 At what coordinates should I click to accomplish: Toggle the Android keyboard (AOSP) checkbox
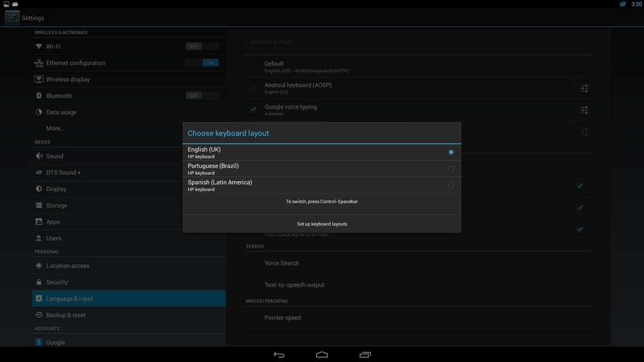[253, 87]
